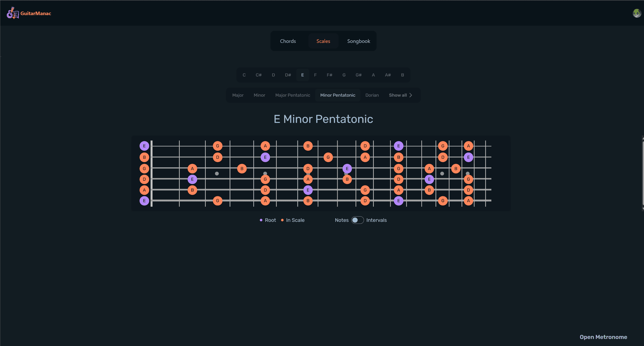The width and height of the screenshot is (644, 346).
Task: Click the orange A note near the fifth fret
Action: click(265, 146)
